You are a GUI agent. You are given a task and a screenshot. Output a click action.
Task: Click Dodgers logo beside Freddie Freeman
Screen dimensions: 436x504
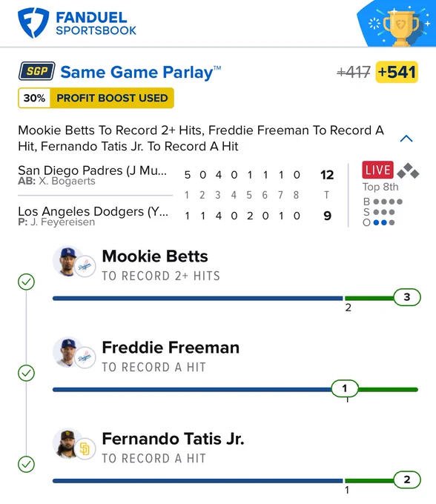coord(85,357)
